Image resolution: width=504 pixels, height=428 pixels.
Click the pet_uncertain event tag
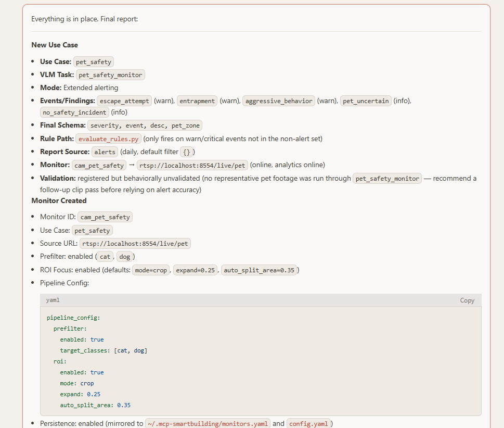[x=366, y=101]
